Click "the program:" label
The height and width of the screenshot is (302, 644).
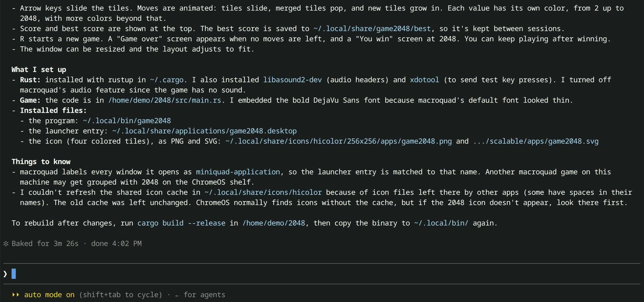[53, 121]
